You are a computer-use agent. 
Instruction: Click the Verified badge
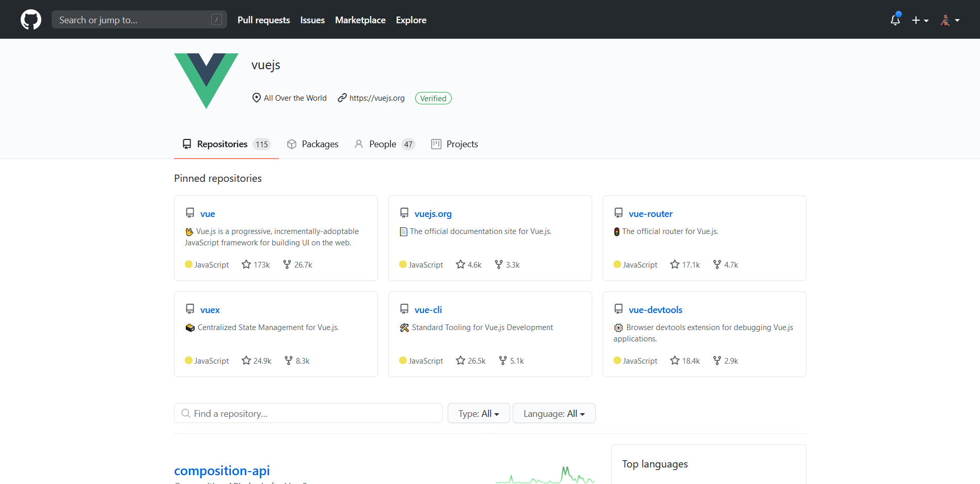433,98
